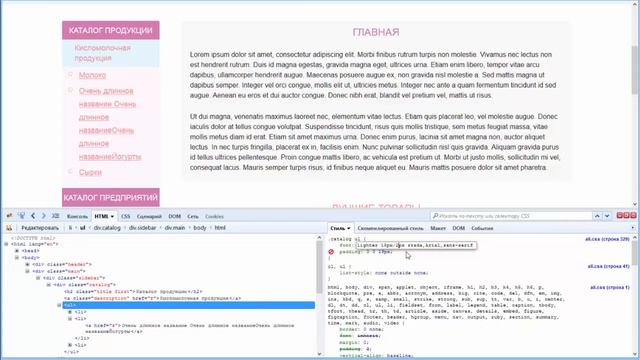Viewport: 640px width, 360px height.
Task: Show the Макет side tab
Action: (x=438, y=228)
